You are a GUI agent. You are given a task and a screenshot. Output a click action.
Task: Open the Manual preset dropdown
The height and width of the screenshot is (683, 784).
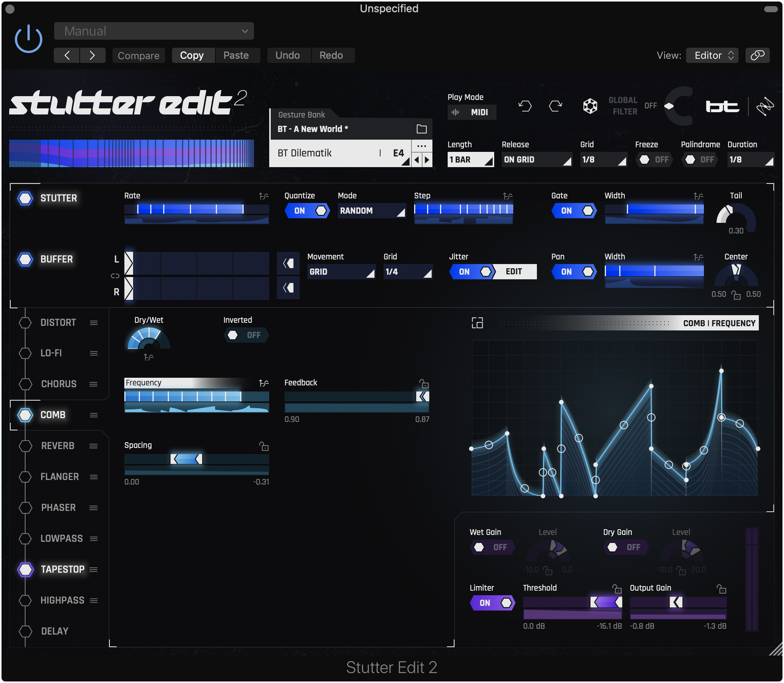(x=154, y=31)
